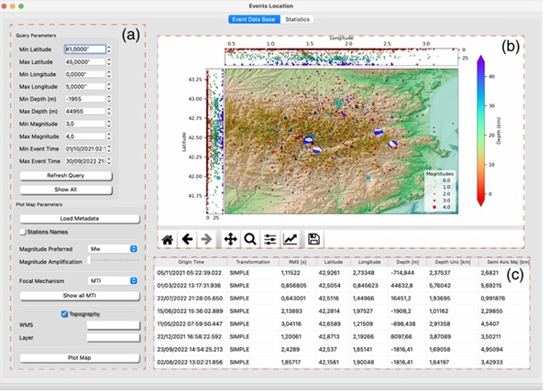Image resolution: width=549 pixels, height=392 pixels.
Task: Select row with origin time 15/06/2022 15:36:02.889
Action: (342, 311)
